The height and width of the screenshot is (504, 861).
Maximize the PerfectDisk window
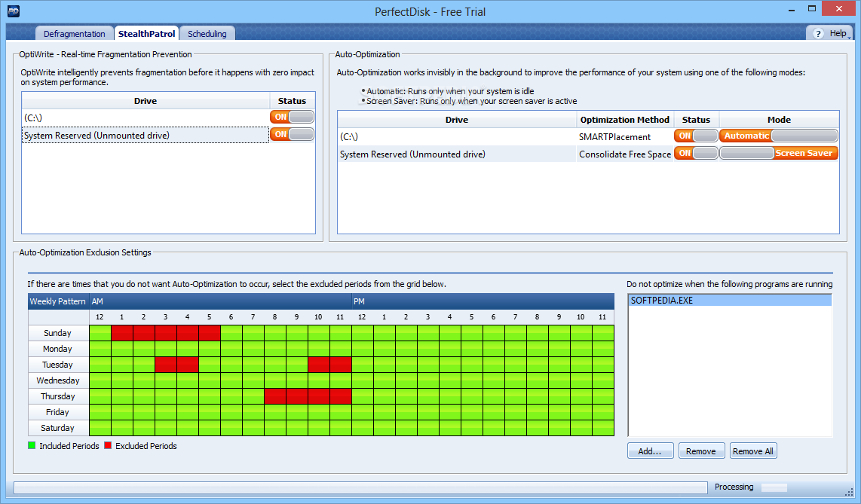click(x=812, y=9)
